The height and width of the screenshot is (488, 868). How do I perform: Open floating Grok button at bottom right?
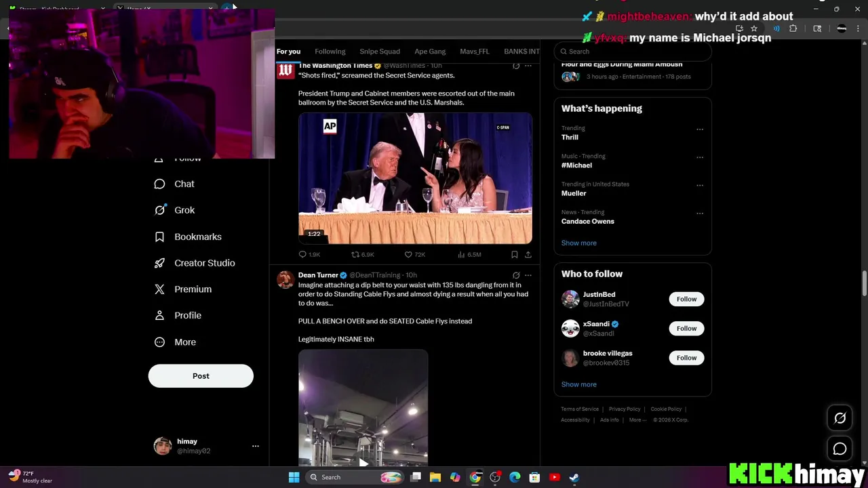(x=840, y=418)
